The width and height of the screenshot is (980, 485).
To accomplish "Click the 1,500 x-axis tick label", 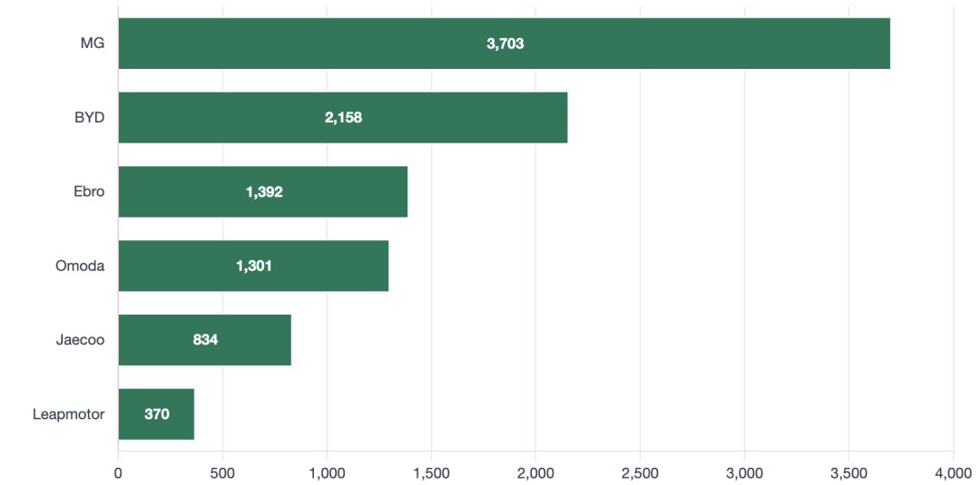I will 431,472.
